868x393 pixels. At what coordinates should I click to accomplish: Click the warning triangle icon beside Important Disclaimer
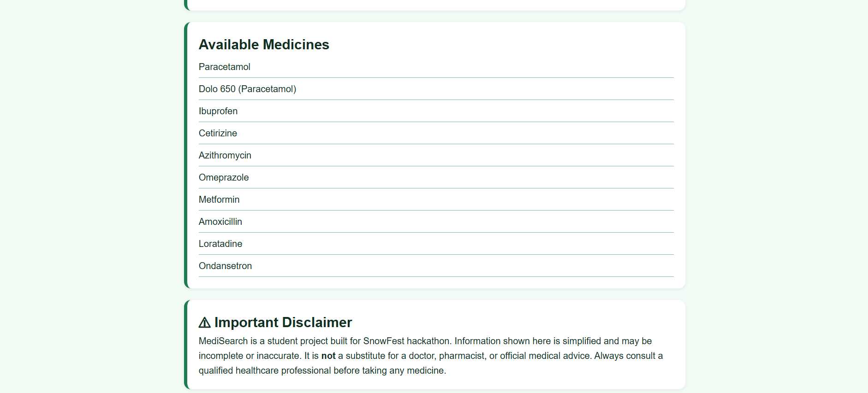[204, 323]
